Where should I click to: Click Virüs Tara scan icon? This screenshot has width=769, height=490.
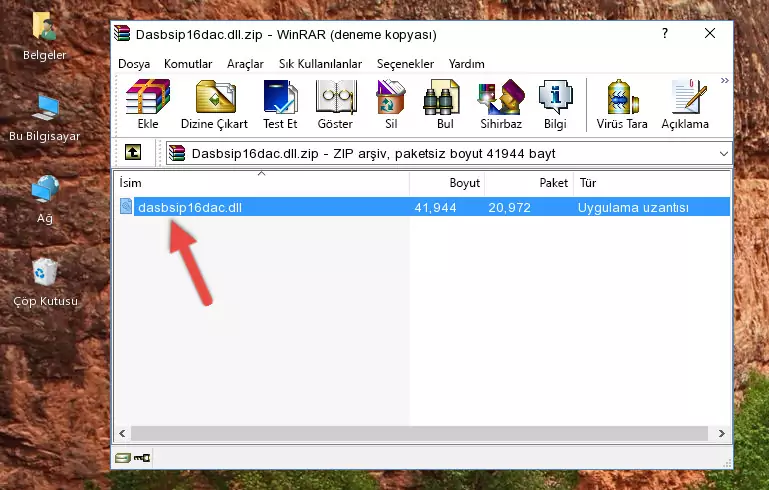[622, 104]
